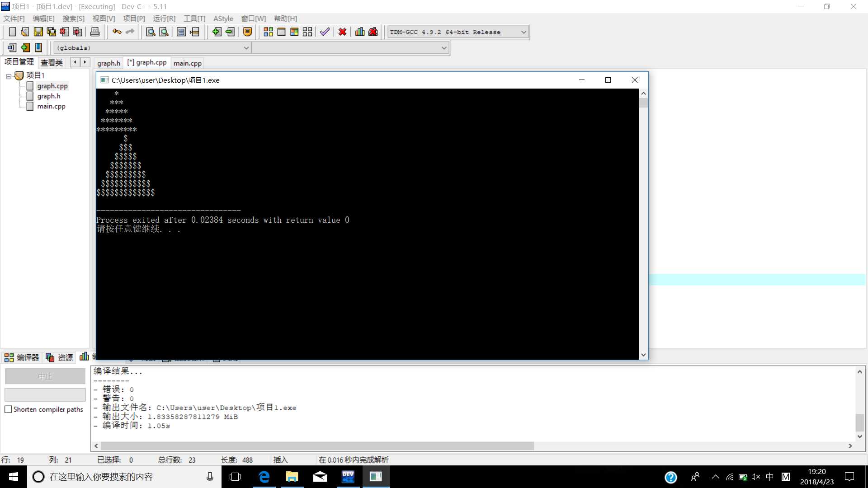
Task: Save the current file via floppy icon
Action: (x=38, y=32)
